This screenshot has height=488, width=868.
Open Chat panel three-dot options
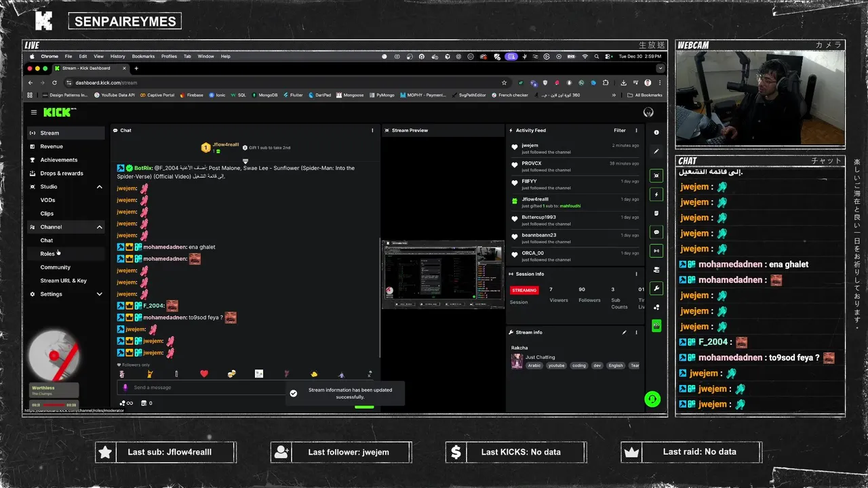(372, 130)
